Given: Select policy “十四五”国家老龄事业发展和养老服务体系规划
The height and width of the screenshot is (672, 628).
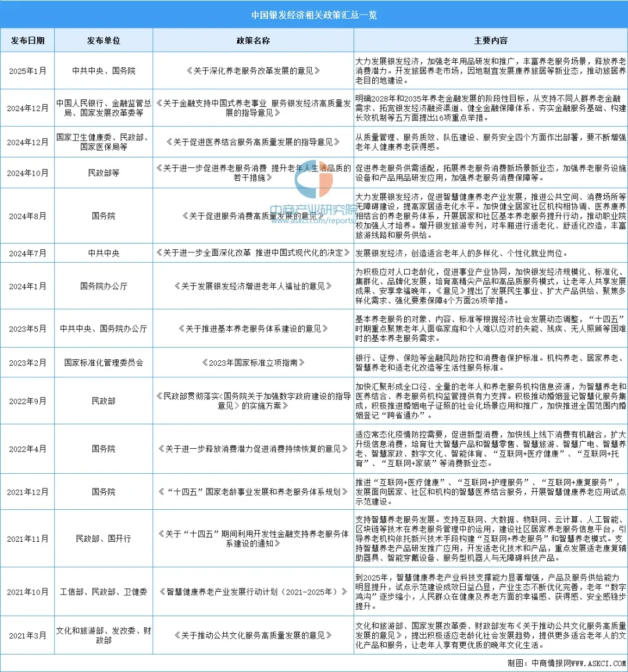Looking at the screenshot, I should point(253,492).
